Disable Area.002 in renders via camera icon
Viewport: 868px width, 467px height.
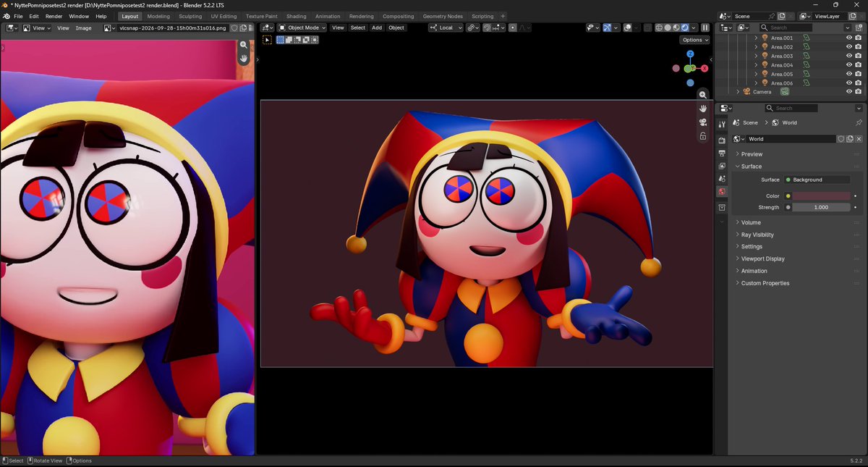click(x=859, y=47)
